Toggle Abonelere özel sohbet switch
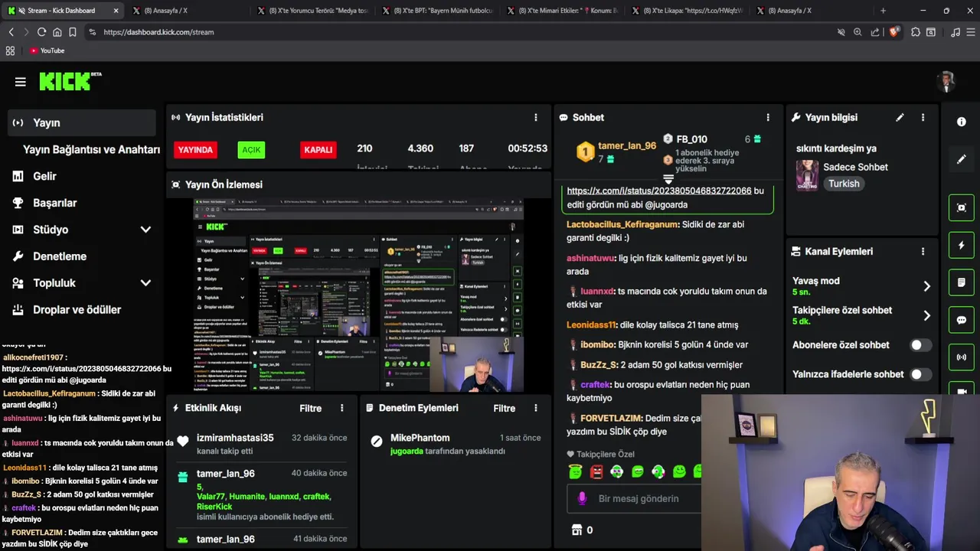Image resolution: width=980 pixels, height=551 pixels. (920, 345)
